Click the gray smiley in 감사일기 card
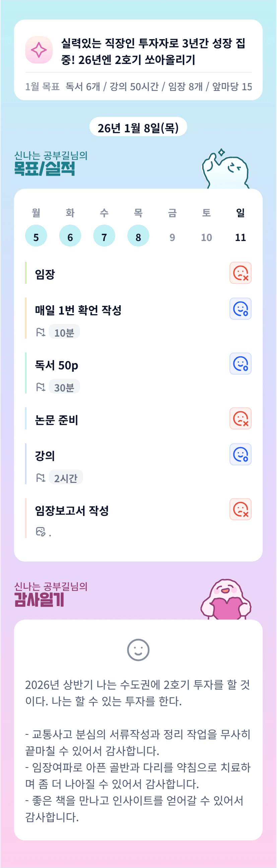This screenshot has width=277, height=868. (x=138, y=649)
